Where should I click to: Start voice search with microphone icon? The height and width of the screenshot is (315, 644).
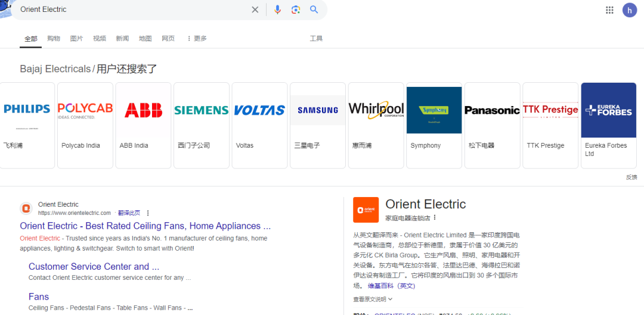(278, 10)
